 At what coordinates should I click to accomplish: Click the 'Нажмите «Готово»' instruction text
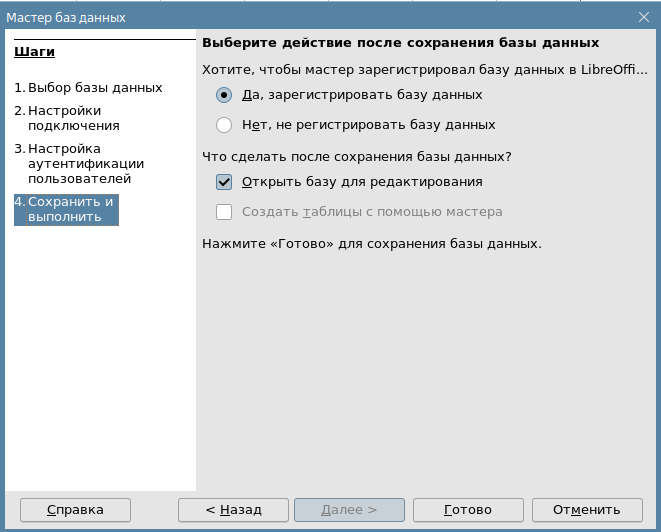pyautogui.click(x=371, y=243)
